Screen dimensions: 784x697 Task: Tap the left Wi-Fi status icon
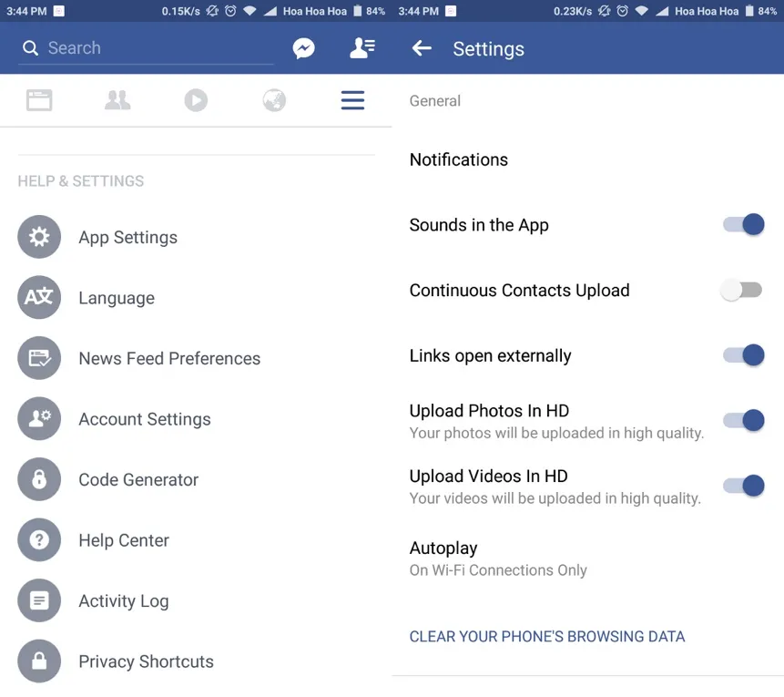tap(249, 11)
